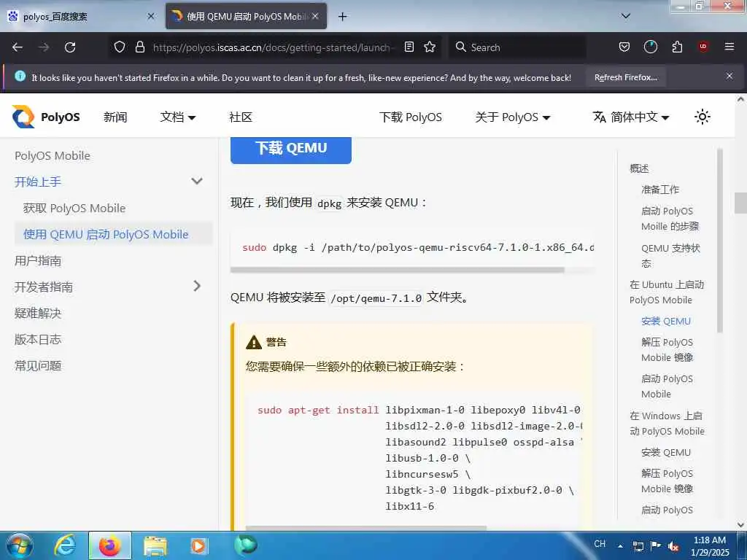Viewport: 747px width, 560px height.
Task: Reload the page with the refresh icon
Action: 70,47
